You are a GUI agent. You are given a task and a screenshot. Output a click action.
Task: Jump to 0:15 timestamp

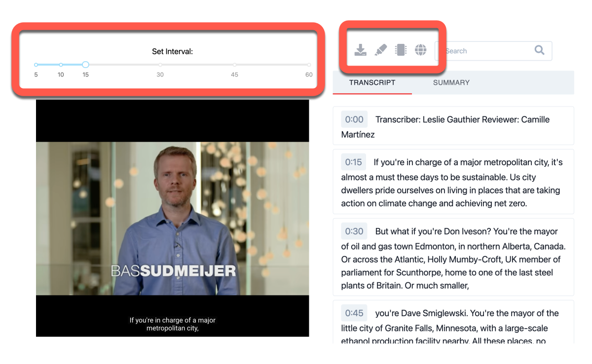[x=354, y=162]
